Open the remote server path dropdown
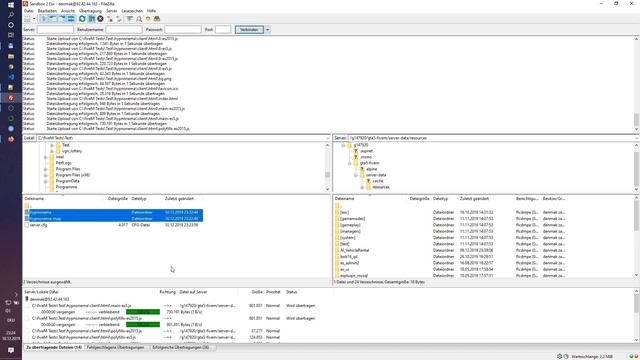640x360 pixels. pyautogui.click(x=636, y=138)
